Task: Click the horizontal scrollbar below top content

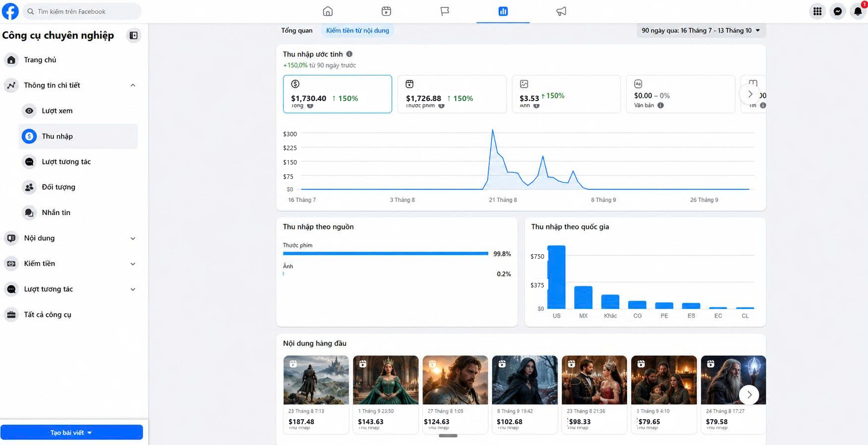Action: [x=448, y=436]
